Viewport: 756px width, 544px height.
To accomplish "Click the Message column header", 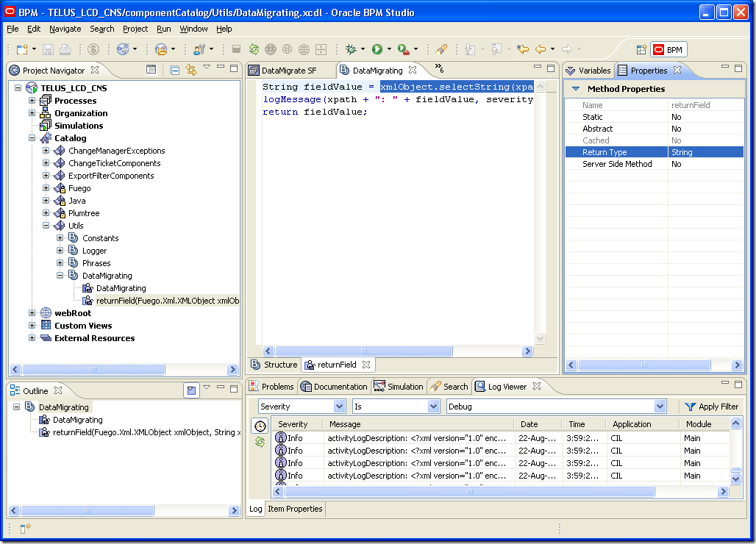I will (345, 424).
